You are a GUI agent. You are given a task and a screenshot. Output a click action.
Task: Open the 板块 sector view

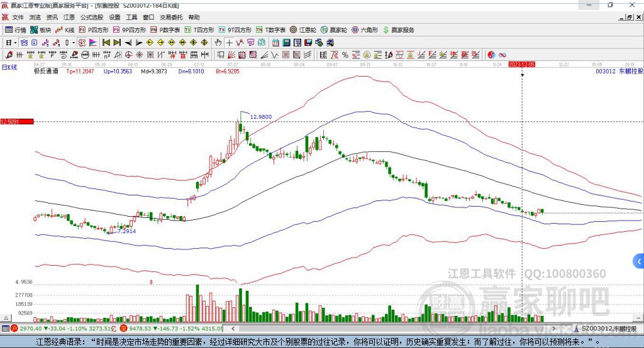pyautogui.click(x=40, y=30)
